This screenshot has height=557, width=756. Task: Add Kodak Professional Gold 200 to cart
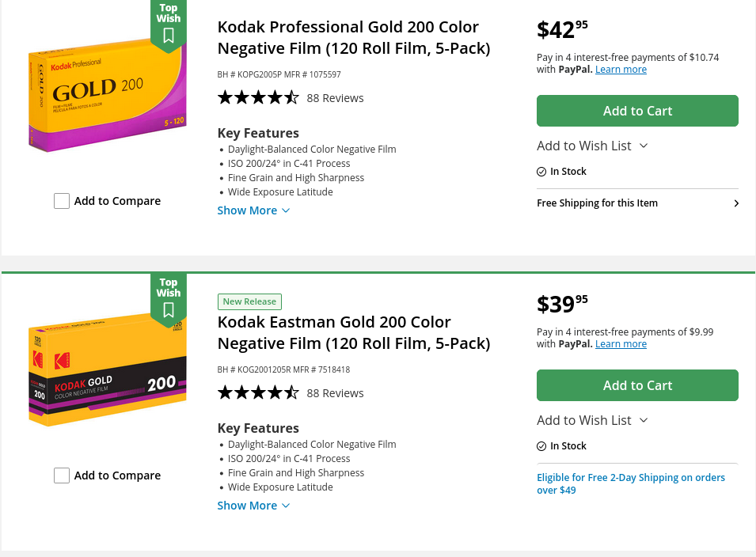[637, 111]
